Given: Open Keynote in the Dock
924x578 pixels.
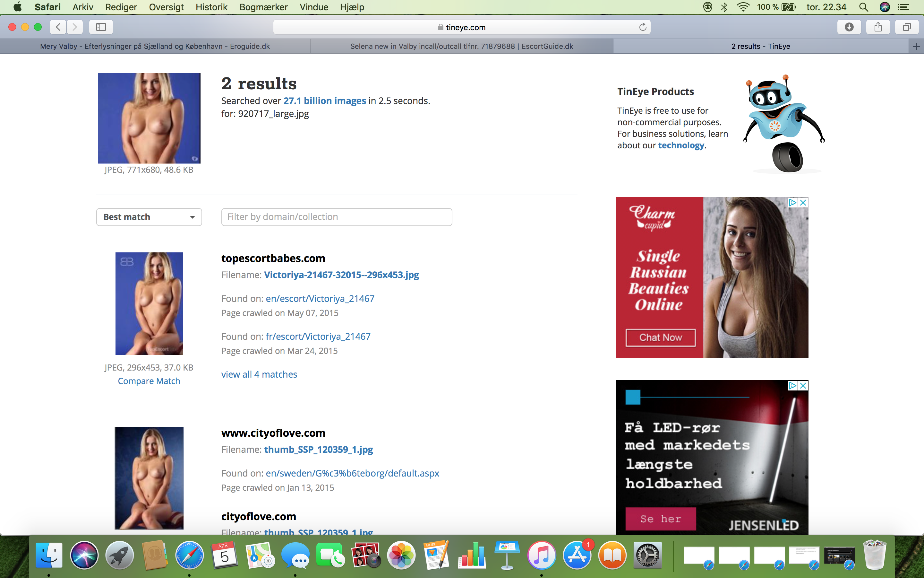Looking at the screenshot, I should pyautogui.click(x=507, y=555).
